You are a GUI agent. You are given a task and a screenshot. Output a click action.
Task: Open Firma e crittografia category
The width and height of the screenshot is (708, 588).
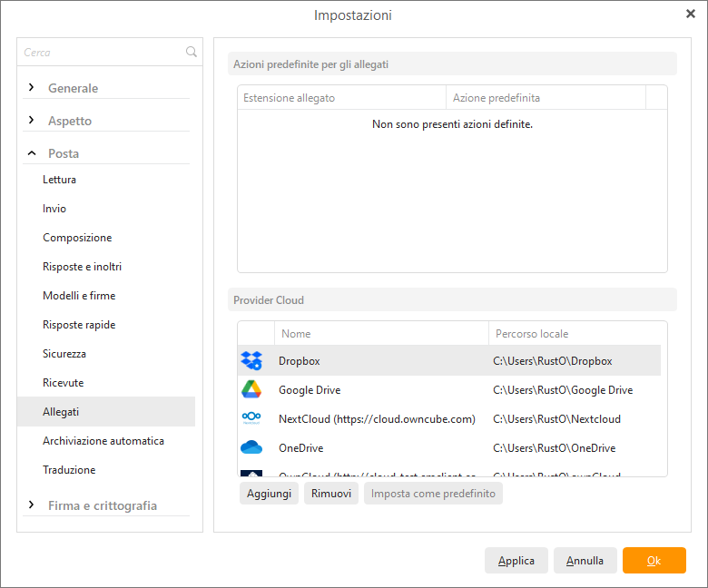tap(103, 505)
